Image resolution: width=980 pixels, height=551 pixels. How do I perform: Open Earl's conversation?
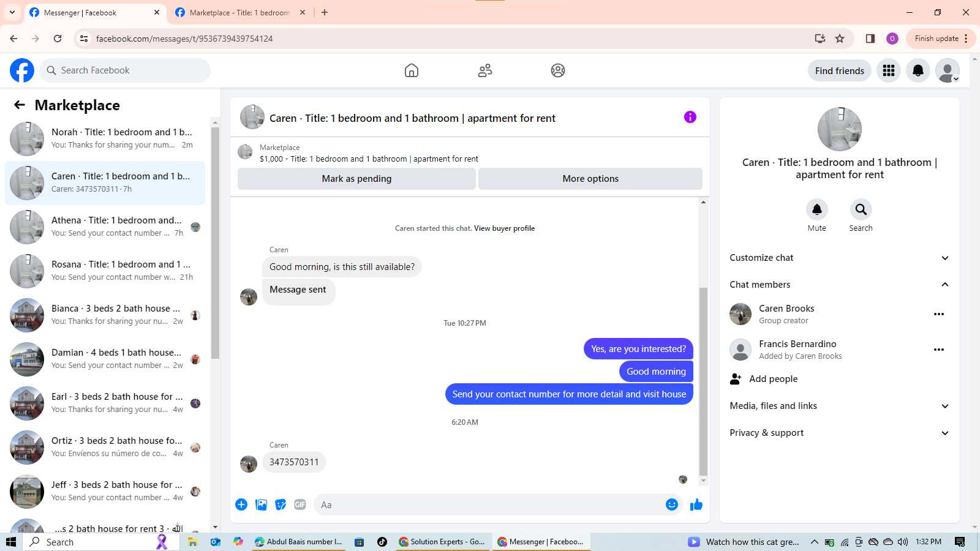pyautogui.click(x=105, y=403)
